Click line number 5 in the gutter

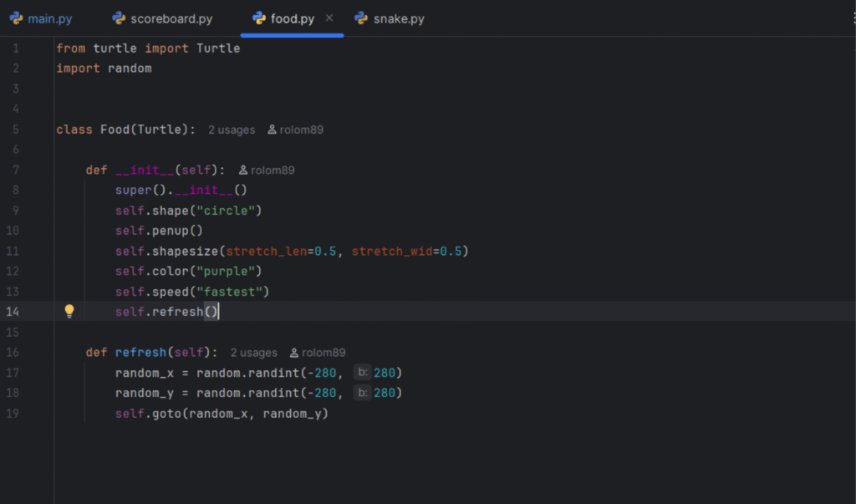[x=16, y=130]
